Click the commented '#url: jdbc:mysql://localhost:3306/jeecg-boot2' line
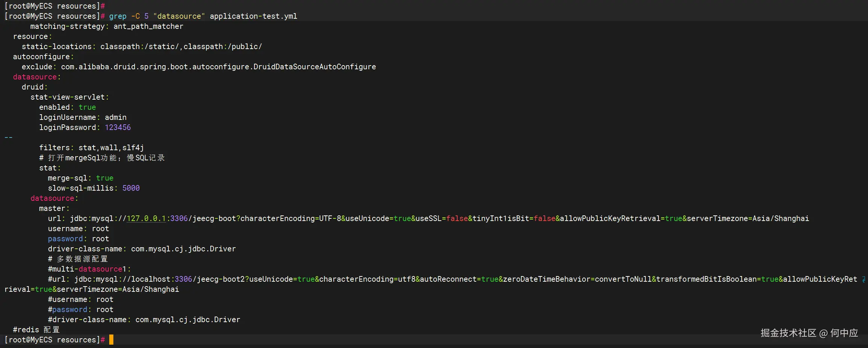868x348 pixels. point(452,279)
